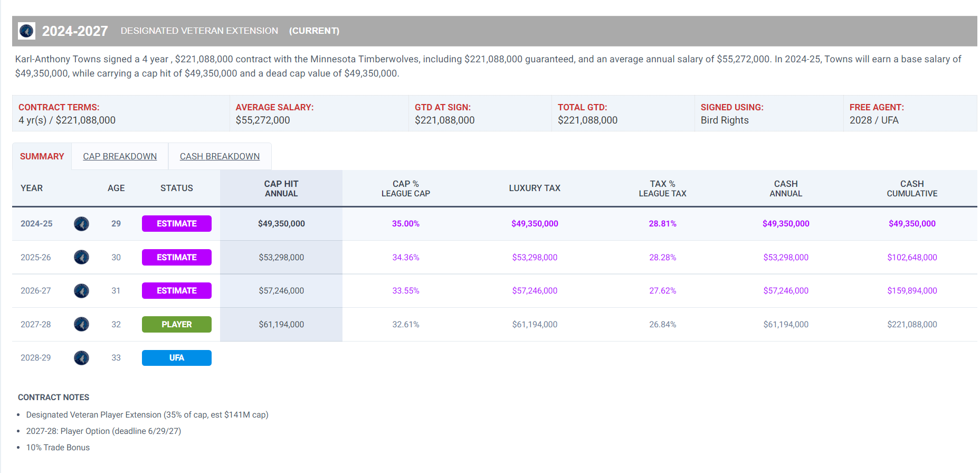Click the Timberwolves logo in the 2027-28 row
The height and width of the screenshot is (473, 980).
(81, 324)
